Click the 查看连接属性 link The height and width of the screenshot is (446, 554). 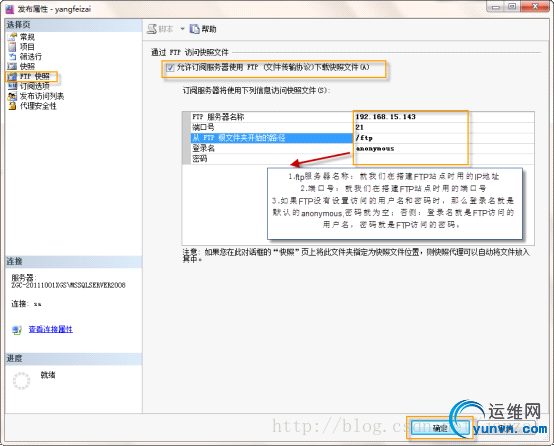click(x=51, y=329)
